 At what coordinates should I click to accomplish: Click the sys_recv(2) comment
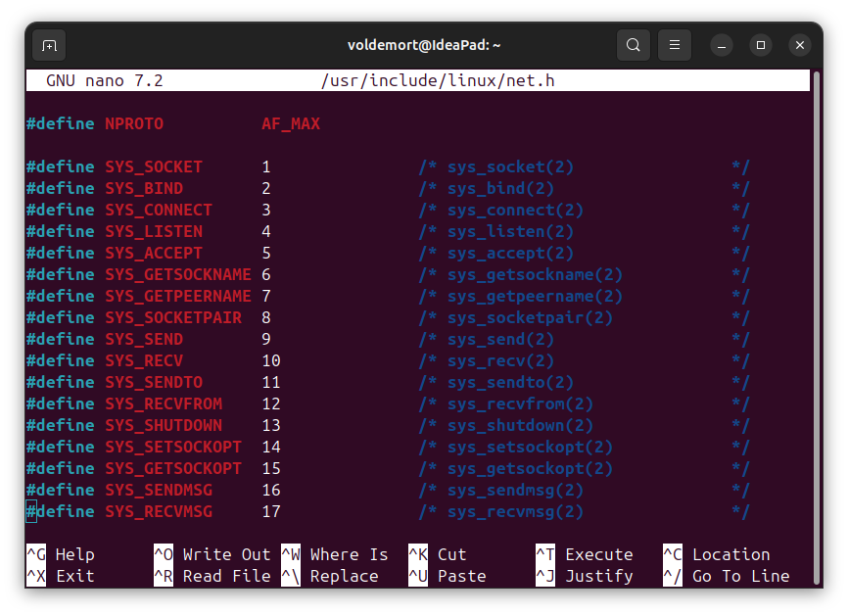tap(500, 360)
